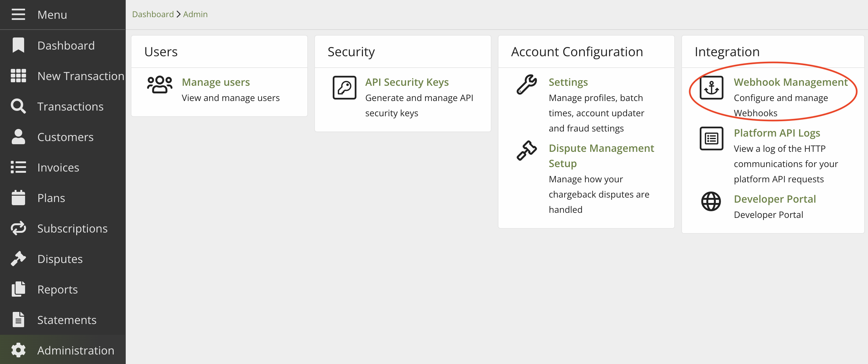
Task: Click the Admin breadcrumb link
Action: tap(195, 14)
